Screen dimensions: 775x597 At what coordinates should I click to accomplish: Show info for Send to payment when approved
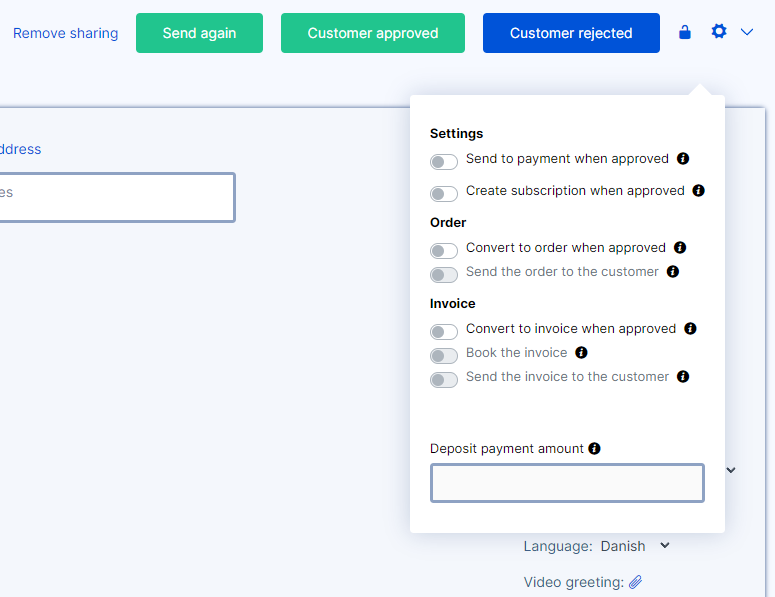click(x=683, y=159)
